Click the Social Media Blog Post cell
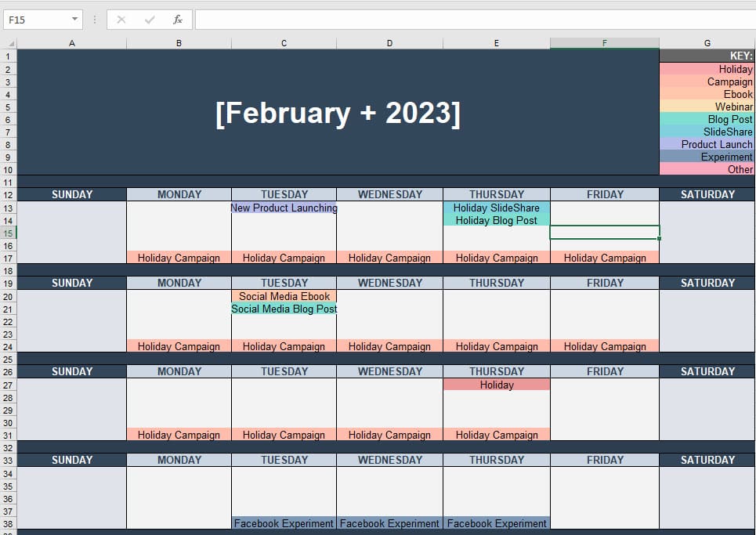The height and width of the screenshot is (535, 756). [x=284, y=309]
